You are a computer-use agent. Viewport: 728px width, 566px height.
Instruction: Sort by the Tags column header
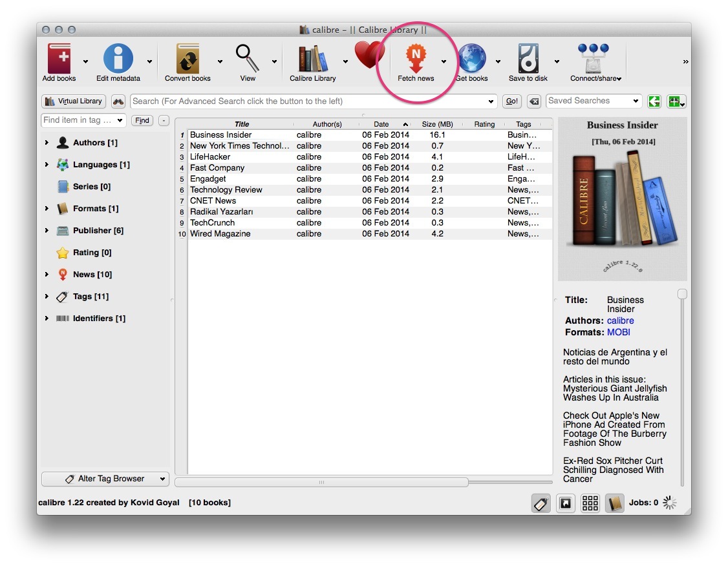[x=523, y=124]
